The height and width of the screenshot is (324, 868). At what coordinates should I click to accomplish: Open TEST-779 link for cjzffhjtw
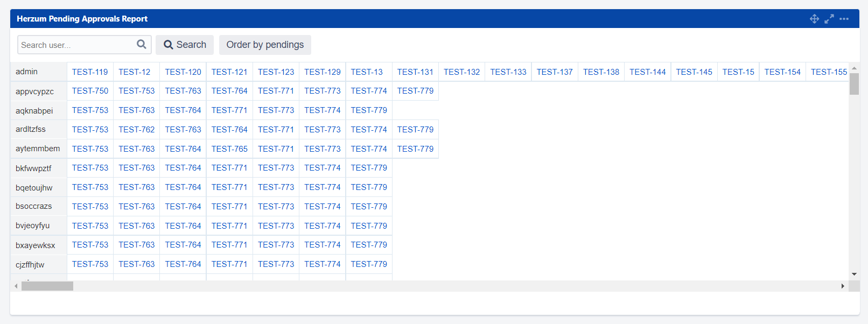pyautogui.click(x=369, y=264)
